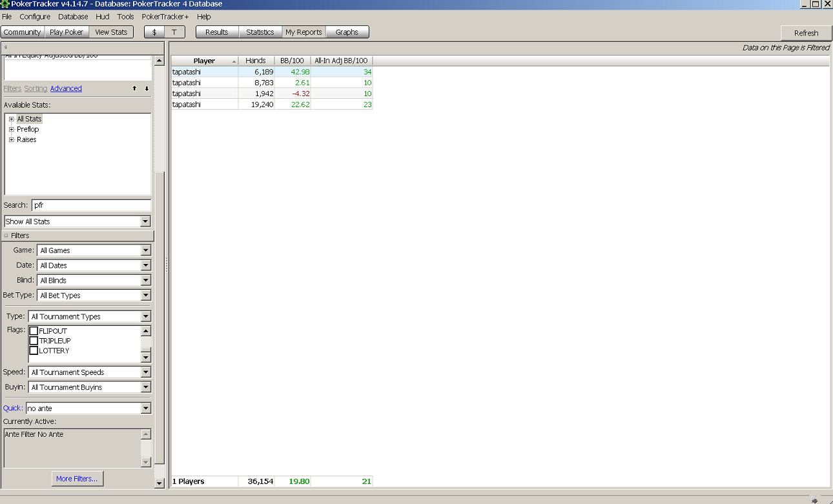Open the tournament Speed dropdown

coord(145,372)
